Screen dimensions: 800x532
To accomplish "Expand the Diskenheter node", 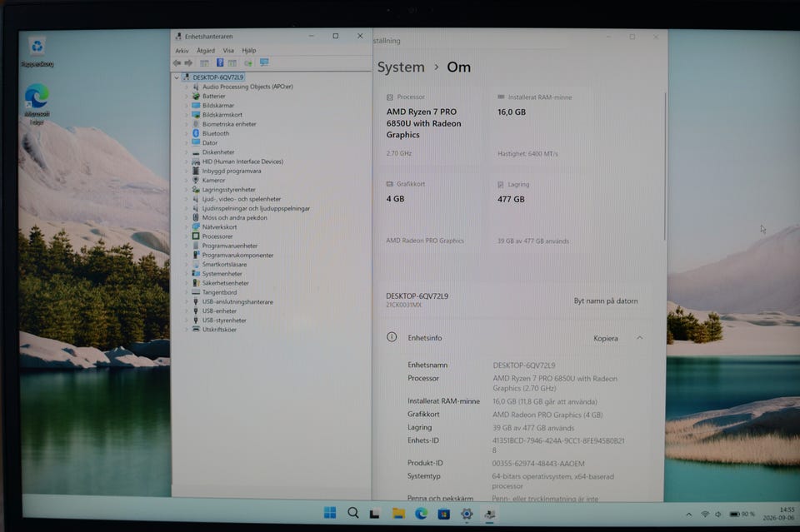I will [186, 152].
